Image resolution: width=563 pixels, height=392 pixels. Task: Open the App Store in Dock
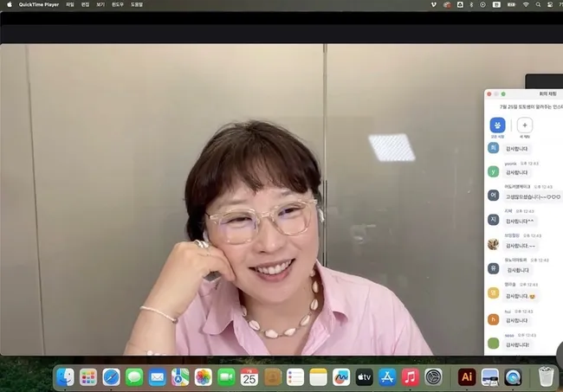tap(387, 377)
